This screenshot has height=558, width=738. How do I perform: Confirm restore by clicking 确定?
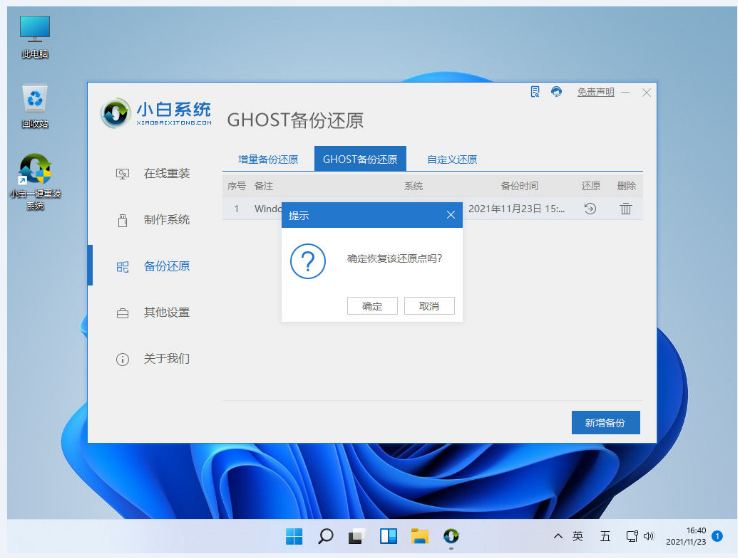(x=372, y=306)
